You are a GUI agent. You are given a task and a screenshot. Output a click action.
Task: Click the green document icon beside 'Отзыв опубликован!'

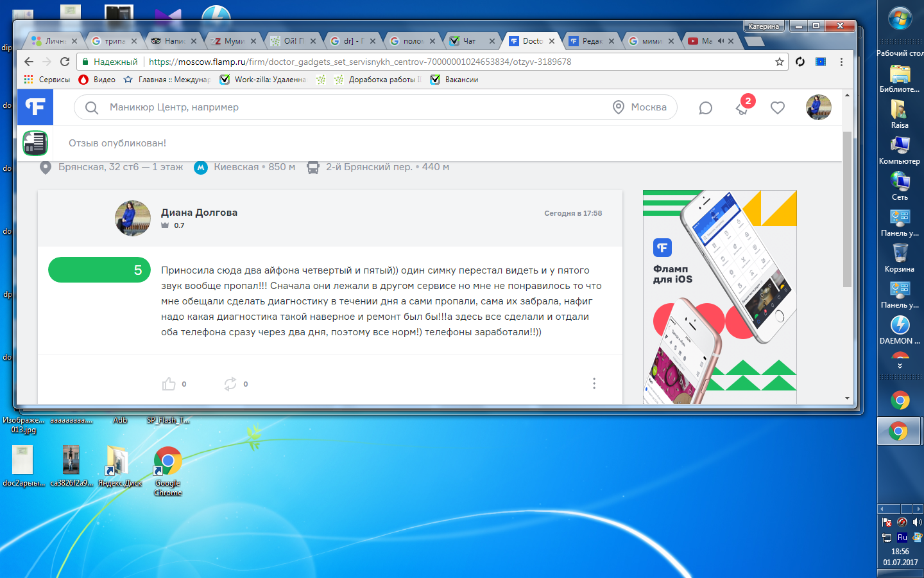click(35, 143)
